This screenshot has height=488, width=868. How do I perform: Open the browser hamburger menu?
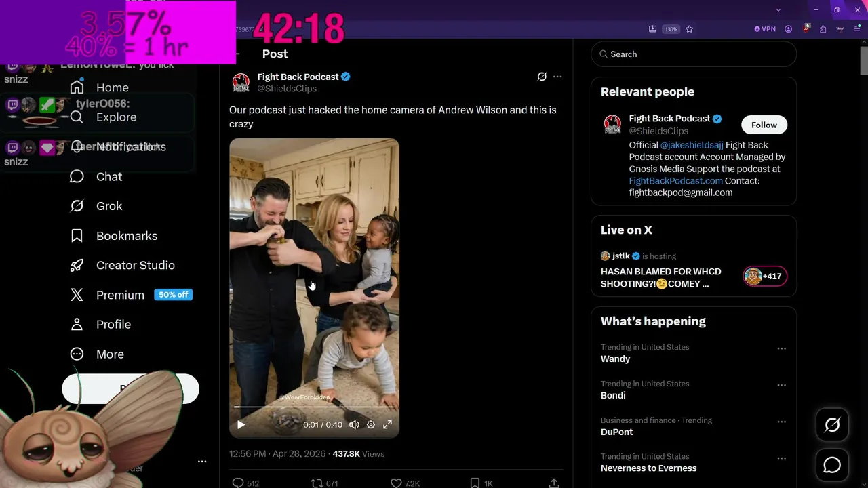click(857, 29)
